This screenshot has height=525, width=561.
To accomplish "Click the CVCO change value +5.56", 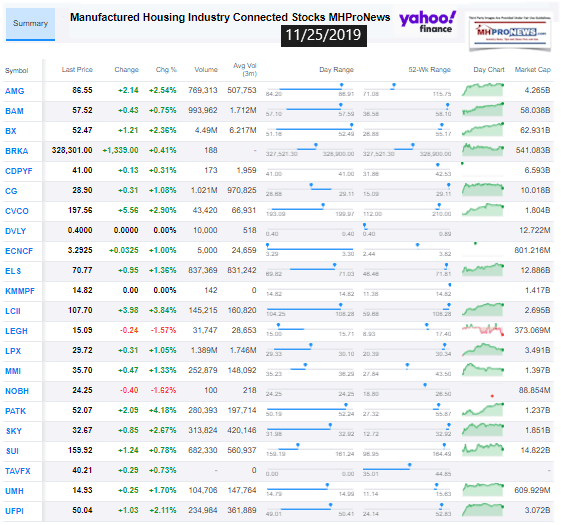I will (x=128, y=210).
